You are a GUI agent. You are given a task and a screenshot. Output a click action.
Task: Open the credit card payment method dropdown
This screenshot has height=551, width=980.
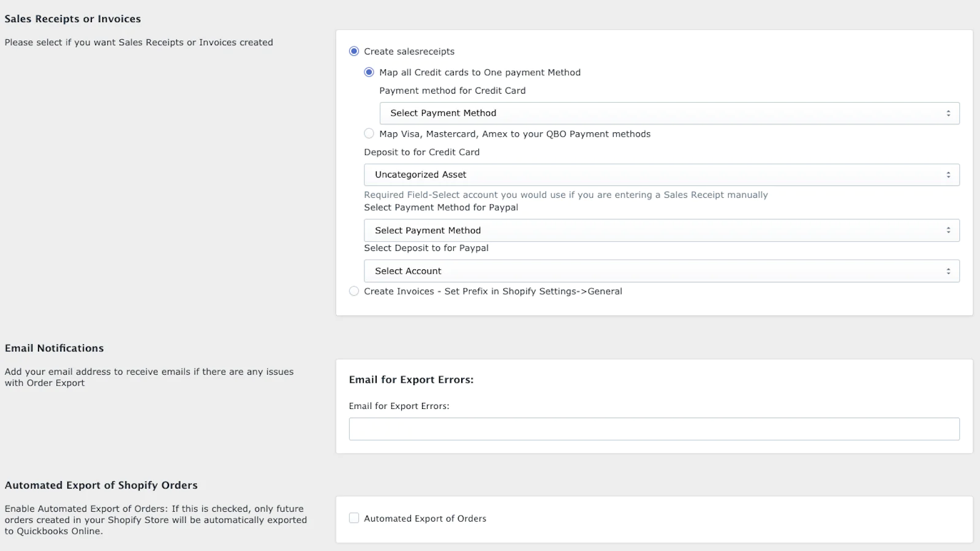[x=669, y=113]
